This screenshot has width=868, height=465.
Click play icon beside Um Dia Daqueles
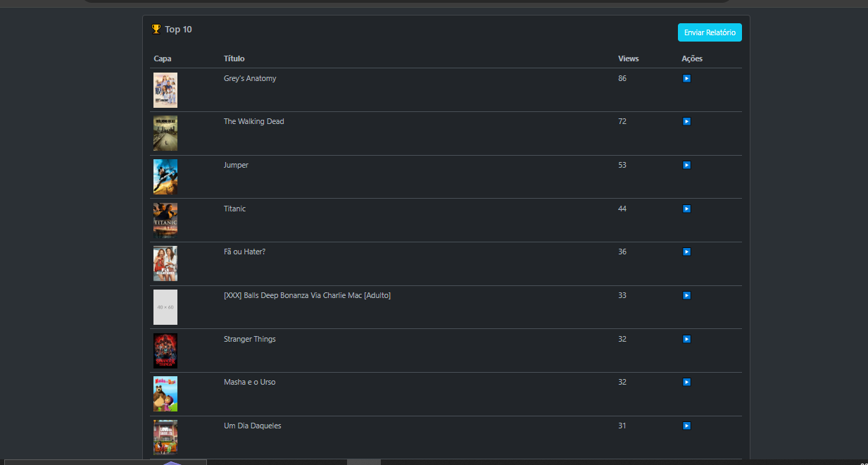coord(686,426)
